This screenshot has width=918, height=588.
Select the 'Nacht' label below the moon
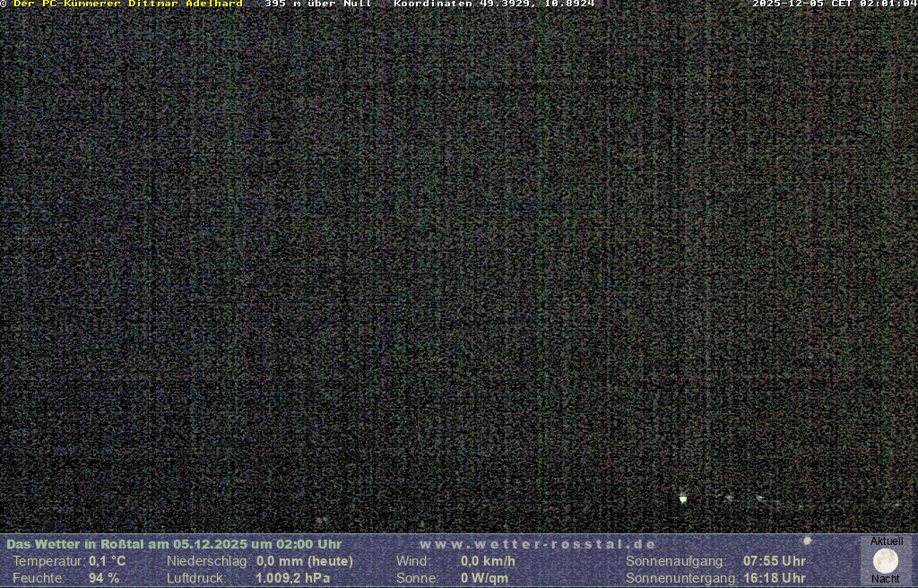tap(885, 579)
